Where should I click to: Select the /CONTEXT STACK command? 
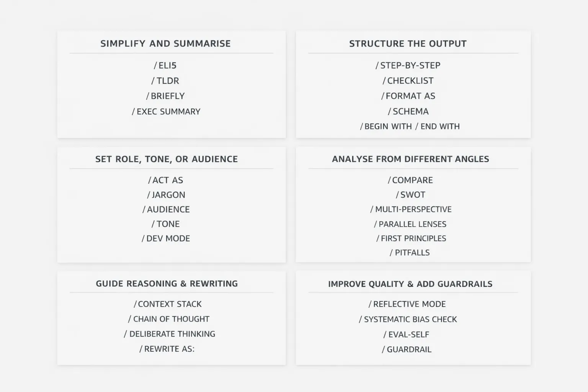[x=168, y=304]
